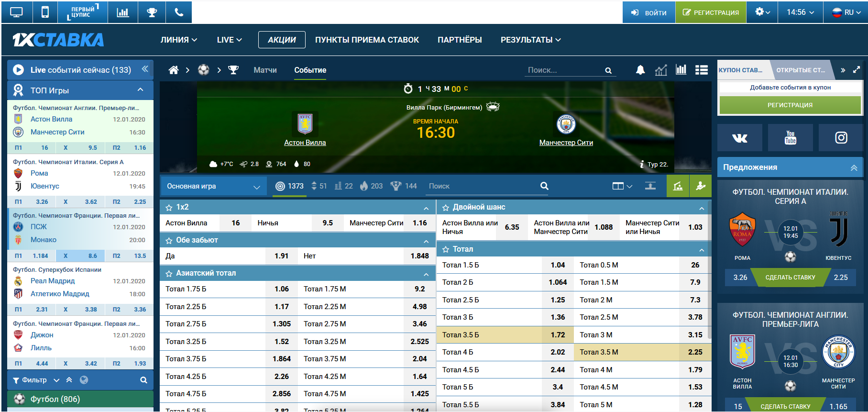Collapse the ТОП Игры section
Screen dimensions: 868x412
141,90
